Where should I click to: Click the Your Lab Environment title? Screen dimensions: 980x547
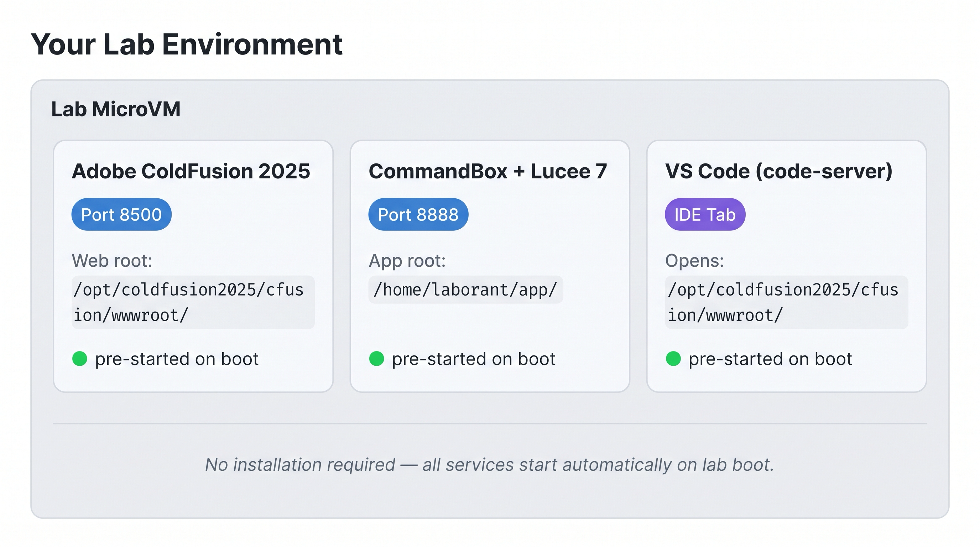point(186,44)
